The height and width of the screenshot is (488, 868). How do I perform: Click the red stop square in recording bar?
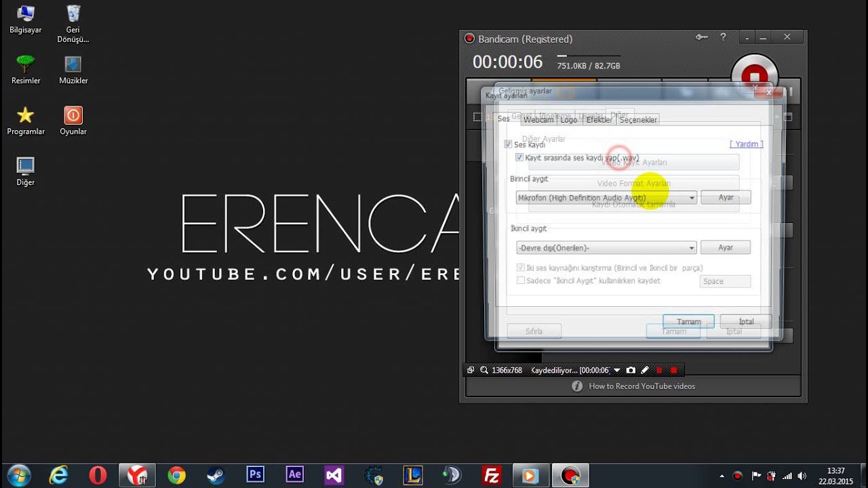[x=673, y=370]
